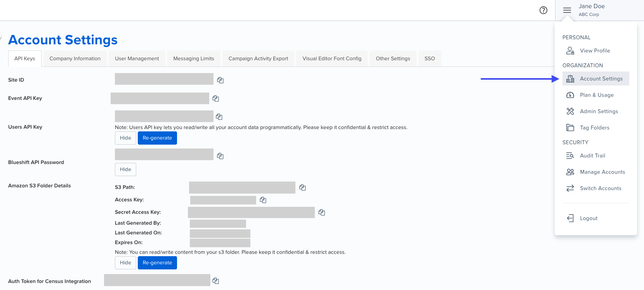Screen dimensions: 644x290
Task: Copy the S3 Path value
Action: 303,188
